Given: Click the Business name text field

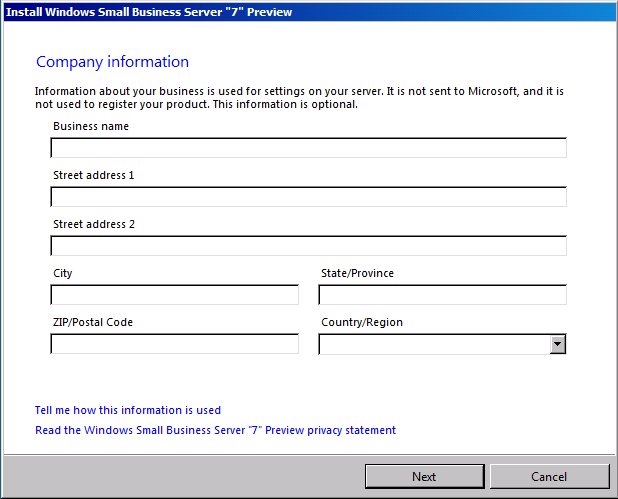Looking at the screenshot, I should coord(308,148).
